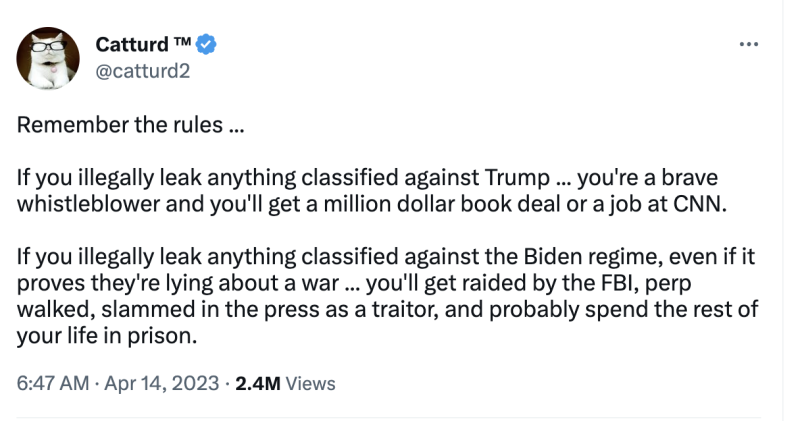Click the 2.4M view count number

click(x=257, y=383)
